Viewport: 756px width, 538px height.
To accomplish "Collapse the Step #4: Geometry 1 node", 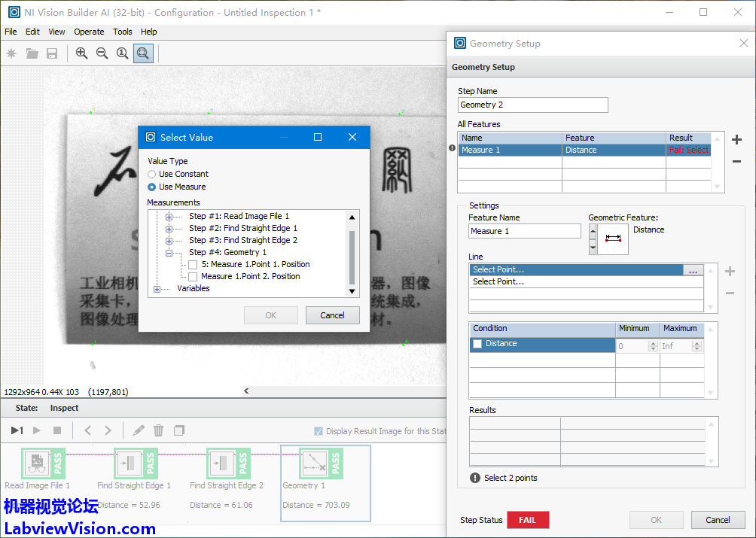I will tap(169, 253).
